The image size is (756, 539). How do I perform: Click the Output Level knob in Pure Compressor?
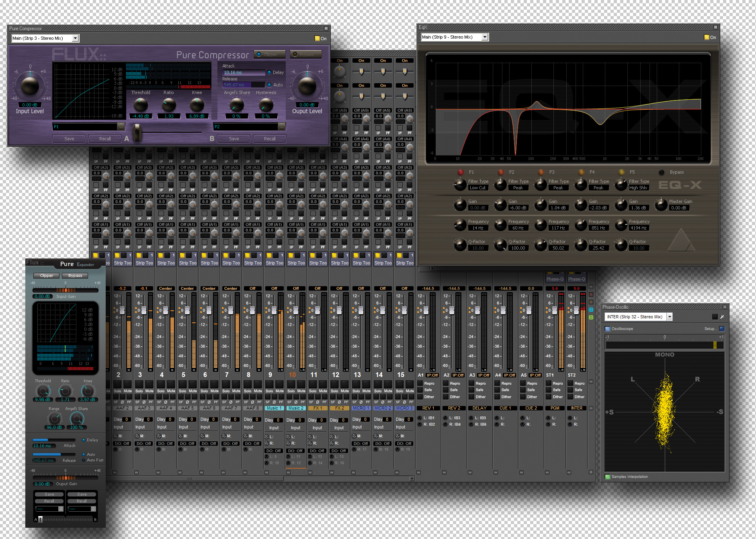(x=307, y=86)
